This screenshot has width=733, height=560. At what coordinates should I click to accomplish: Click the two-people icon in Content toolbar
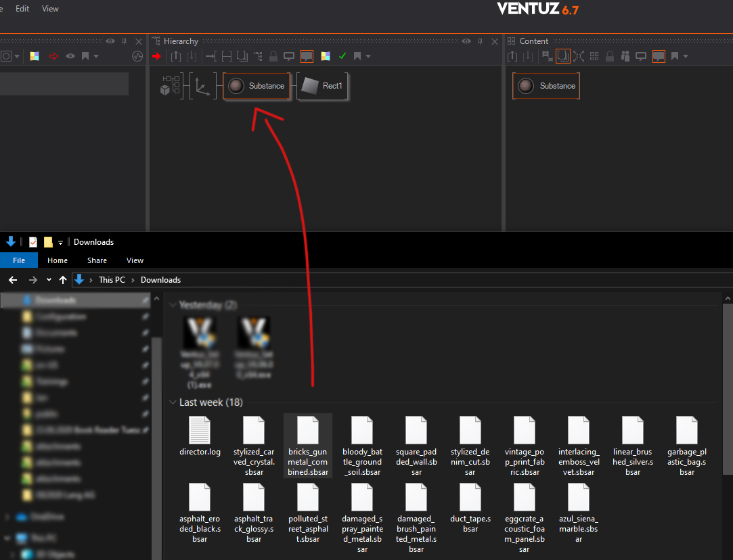click(625, 56)
